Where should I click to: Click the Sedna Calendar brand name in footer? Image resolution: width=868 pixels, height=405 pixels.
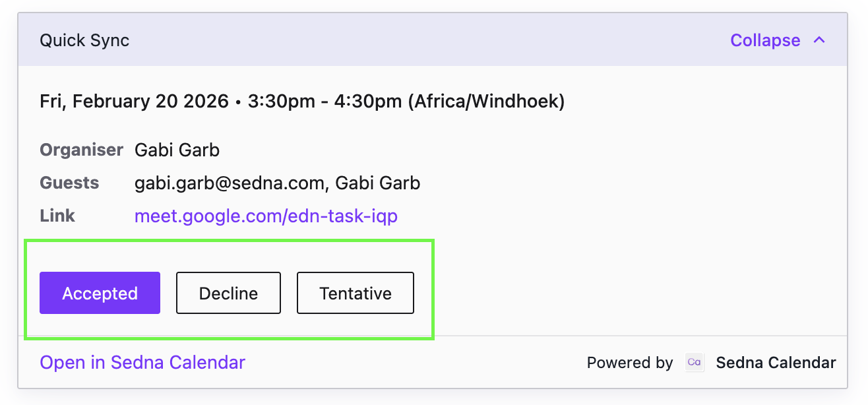click(776, 362)
